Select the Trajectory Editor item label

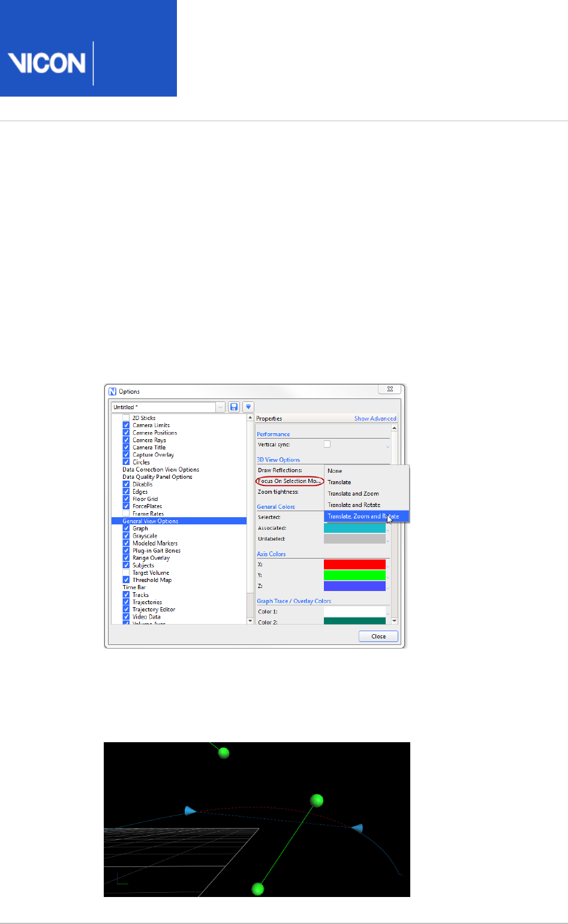[x=154, y=610]
